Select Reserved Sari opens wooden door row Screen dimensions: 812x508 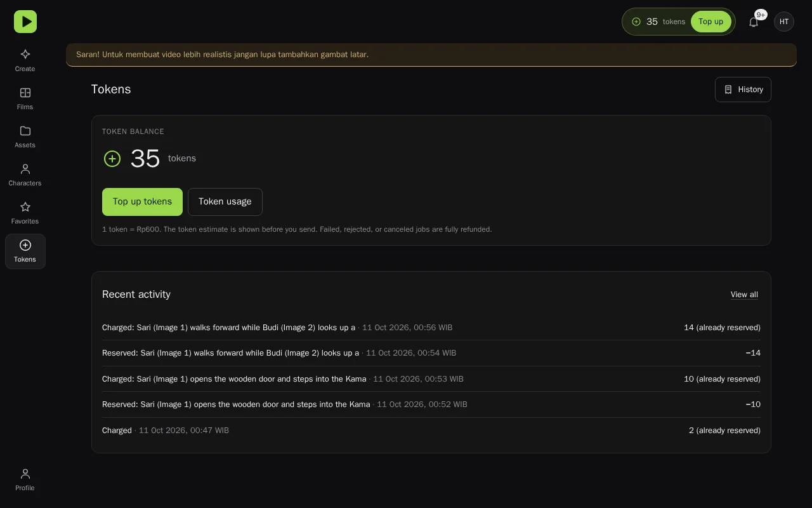pyautogui.click(x=431, y=404)
